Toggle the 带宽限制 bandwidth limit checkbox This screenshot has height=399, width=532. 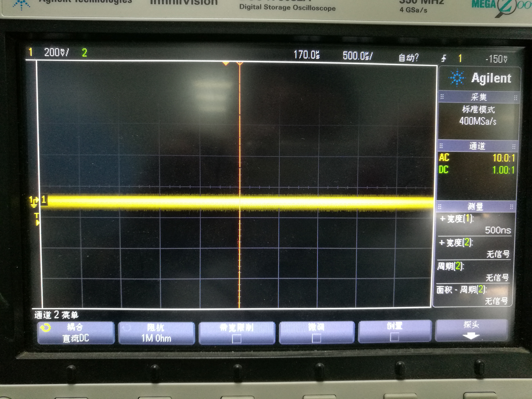(237, 339)
